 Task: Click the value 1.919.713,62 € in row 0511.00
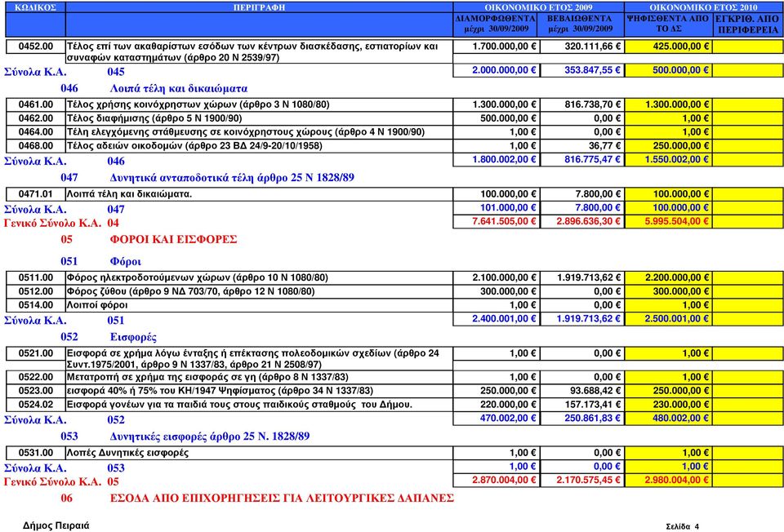click(x=582, y=277)
